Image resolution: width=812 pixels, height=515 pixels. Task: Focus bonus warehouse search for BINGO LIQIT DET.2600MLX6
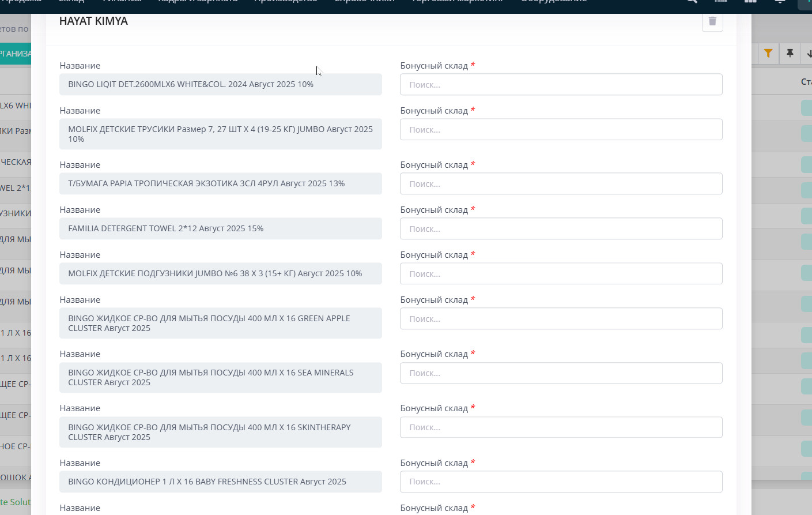coord(561,84)
